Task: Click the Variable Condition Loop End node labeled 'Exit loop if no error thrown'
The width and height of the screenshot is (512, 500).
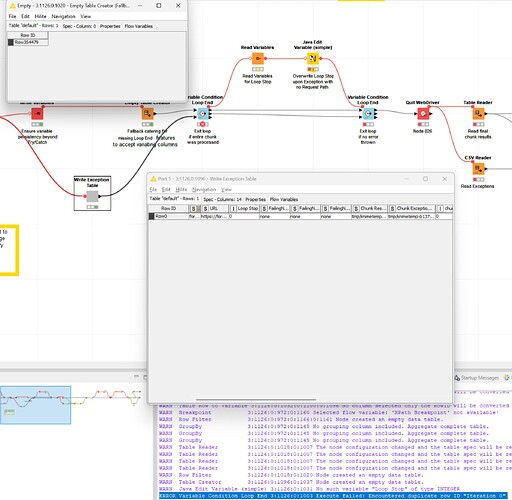Action: tap(368, 114)
